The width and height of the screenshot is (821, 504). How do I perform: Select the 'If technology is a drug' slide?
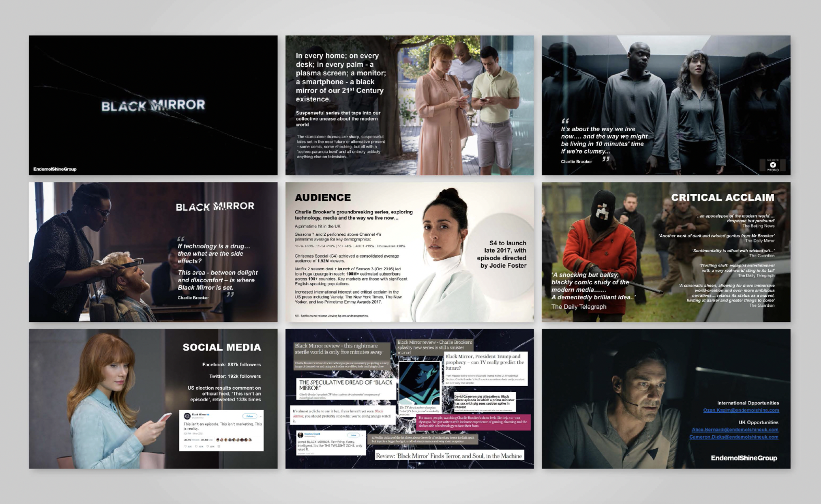153,252
